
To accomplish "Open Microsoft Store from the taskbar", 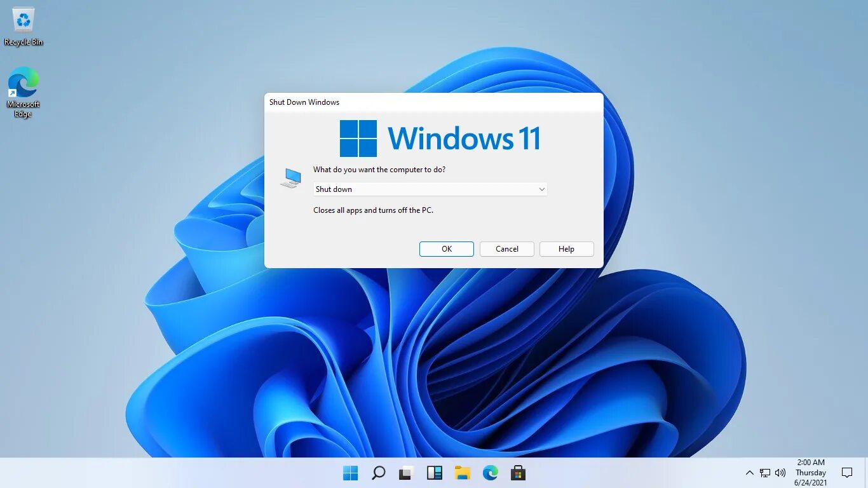I will [519, 473].
